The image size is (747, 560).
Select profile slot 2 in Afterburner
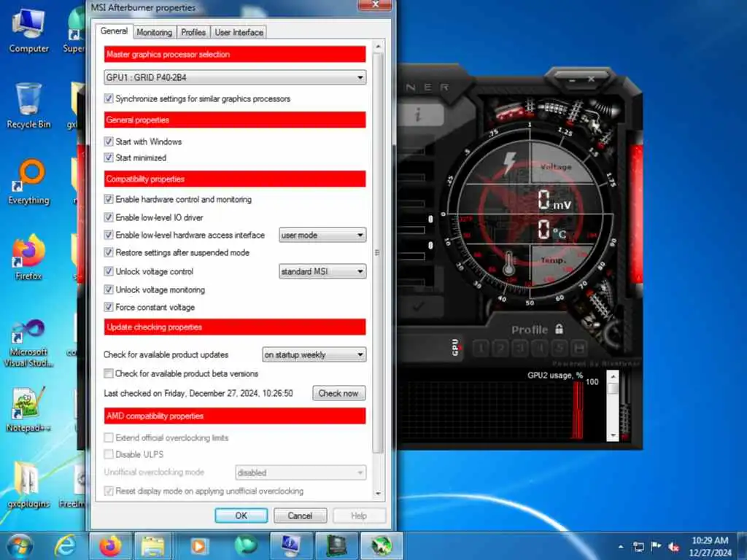pos(500,349)
